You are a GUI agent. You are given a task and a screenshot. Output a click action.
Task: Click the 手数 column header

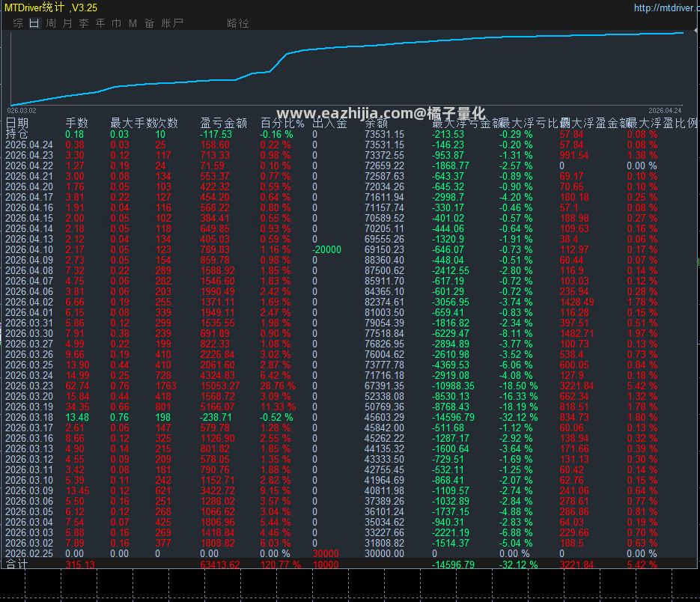click(x=77, y=123)
